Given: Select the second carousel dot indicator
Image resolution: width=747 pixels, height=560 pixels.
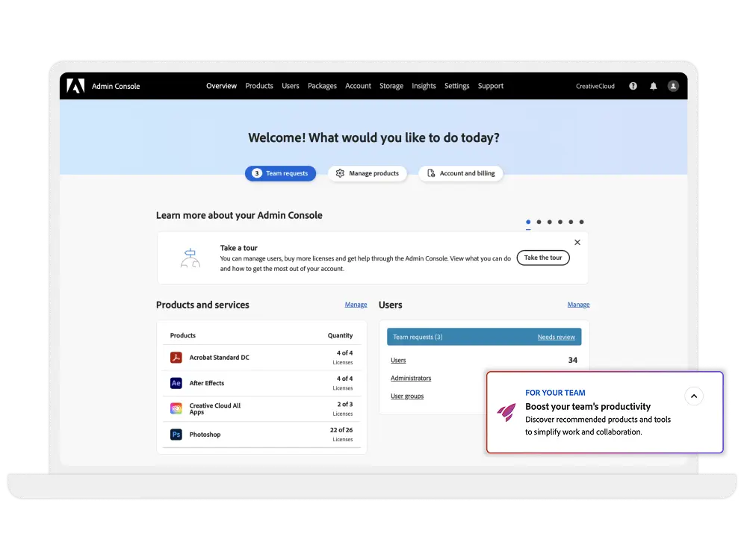Looking at the screenshot, I should pyautogui.click(x=539, y=222).
